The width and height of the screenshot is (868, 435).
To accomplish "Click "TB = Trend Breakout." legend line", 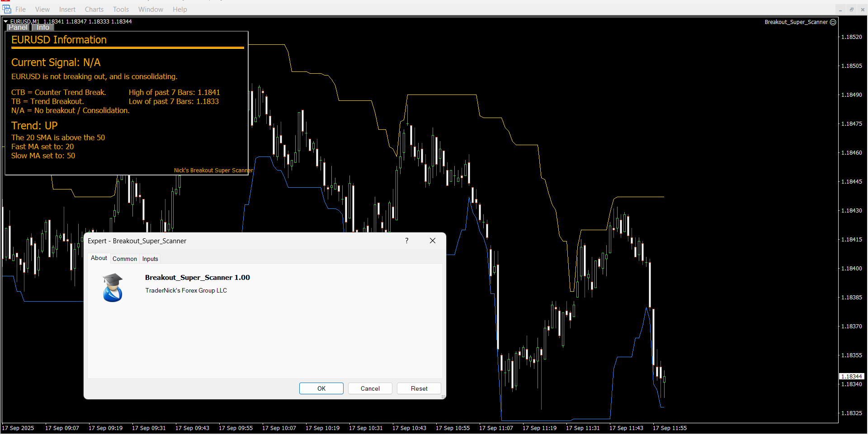I will click(47, 101).
